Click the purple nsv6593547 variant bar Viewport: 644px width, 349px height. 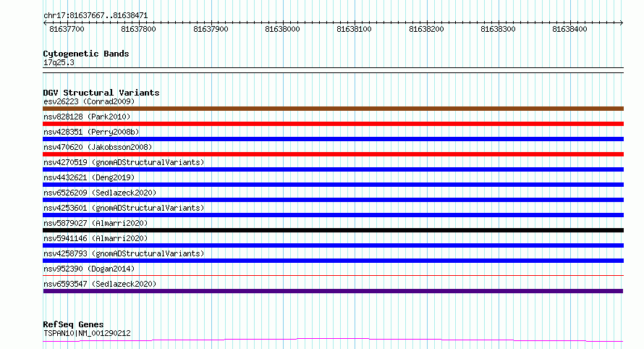pyautogui.click(x=333, y=291)
